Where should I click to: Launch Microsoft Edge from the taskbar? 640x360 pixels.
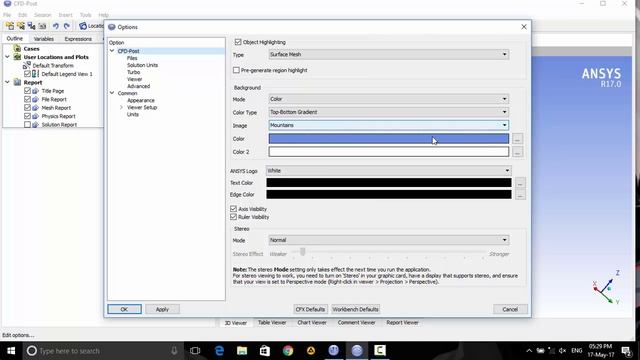pos(219,351)
